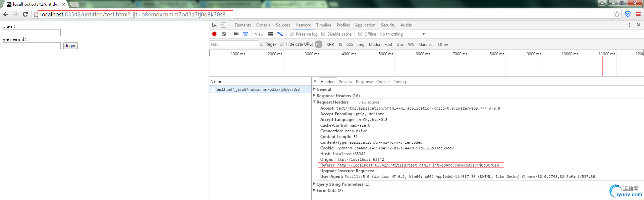The height and width of the screenshot is (200, 644).
Task: Toggle the device toolbar icon
Action: 223,25
